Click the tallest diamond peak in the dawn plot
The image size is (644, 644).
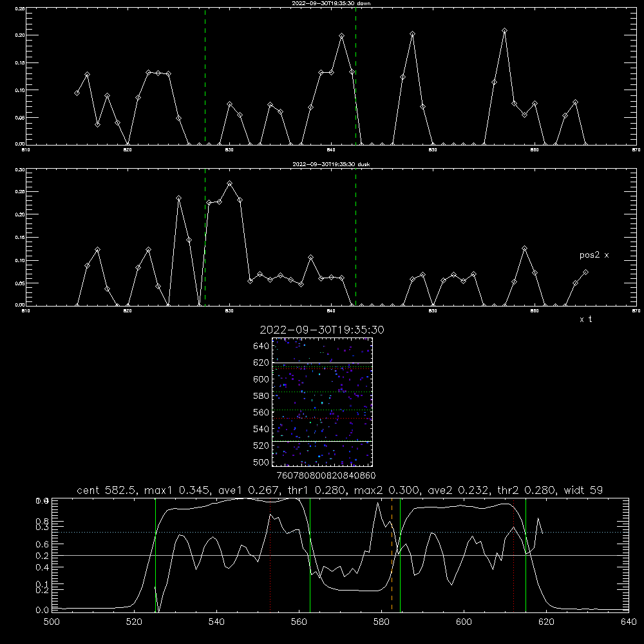(504, 31)
